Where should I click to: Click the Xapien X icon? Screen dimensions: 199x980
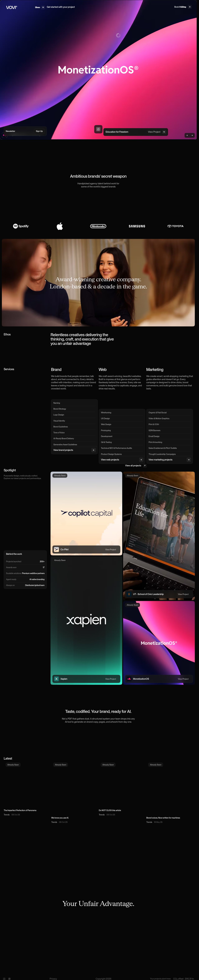(56, 679)
